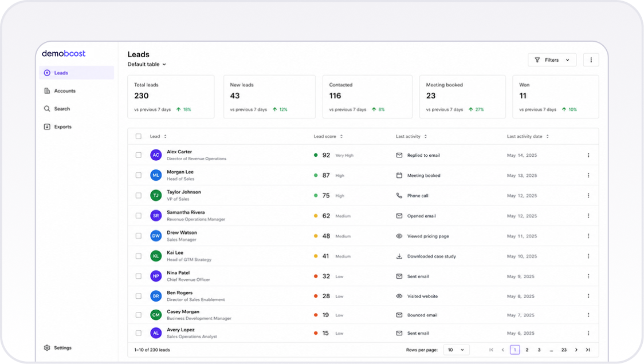
Task: Open the Rows per page dropdown
Action: pos(456,350)
